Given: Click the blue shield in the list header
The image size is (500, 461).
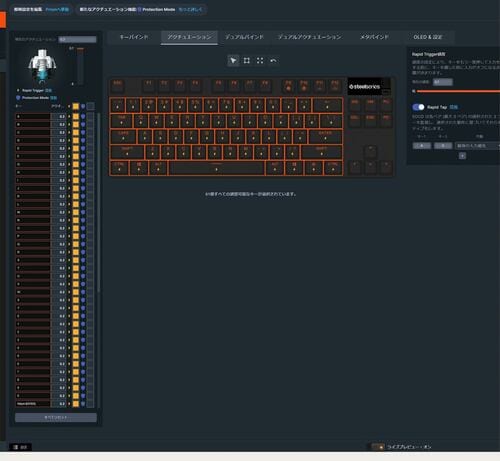Looking at the screenshot, I should coord(83,106).
